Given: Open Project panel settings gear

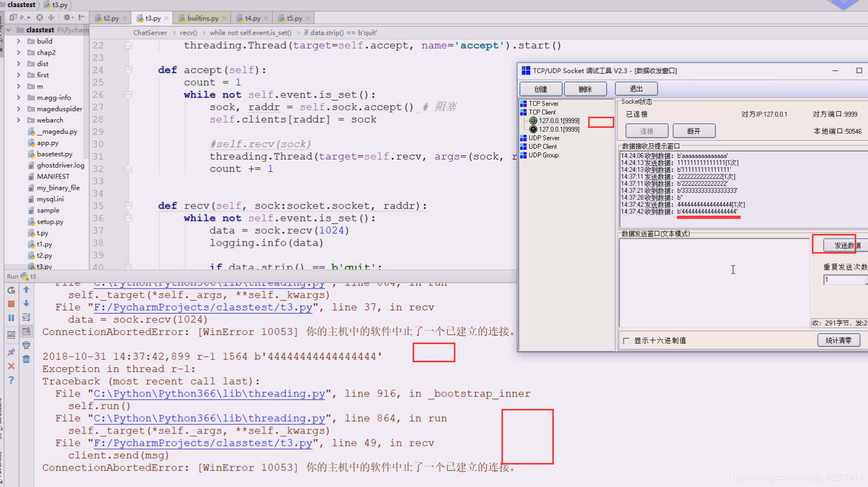Looking at the screenshot, I should point(68,18).
